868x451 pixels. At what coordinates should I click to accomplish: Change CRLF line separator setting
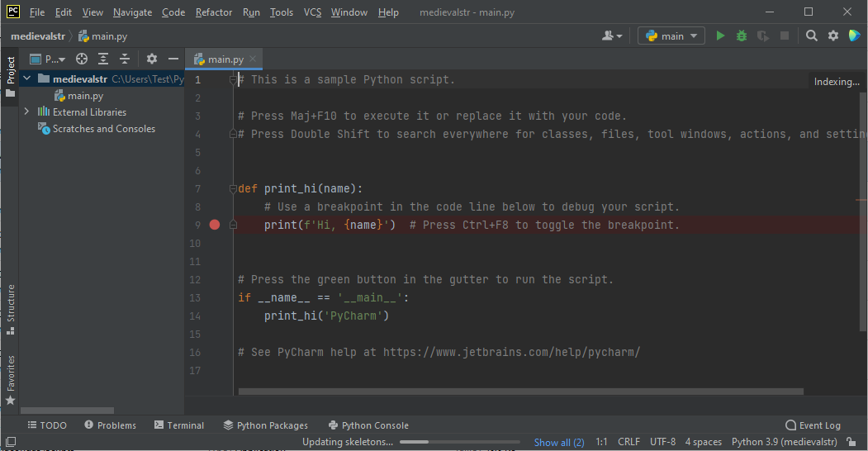pos(628,442)
